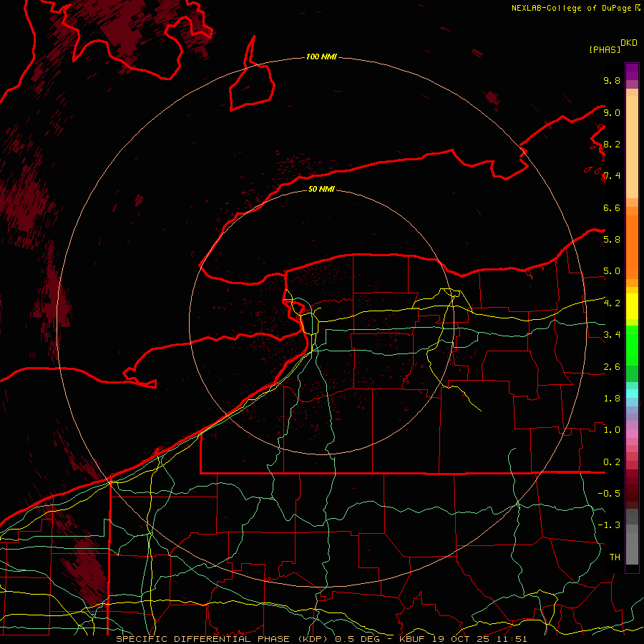Click the 9.0 value on color scale

pos(612,112)
